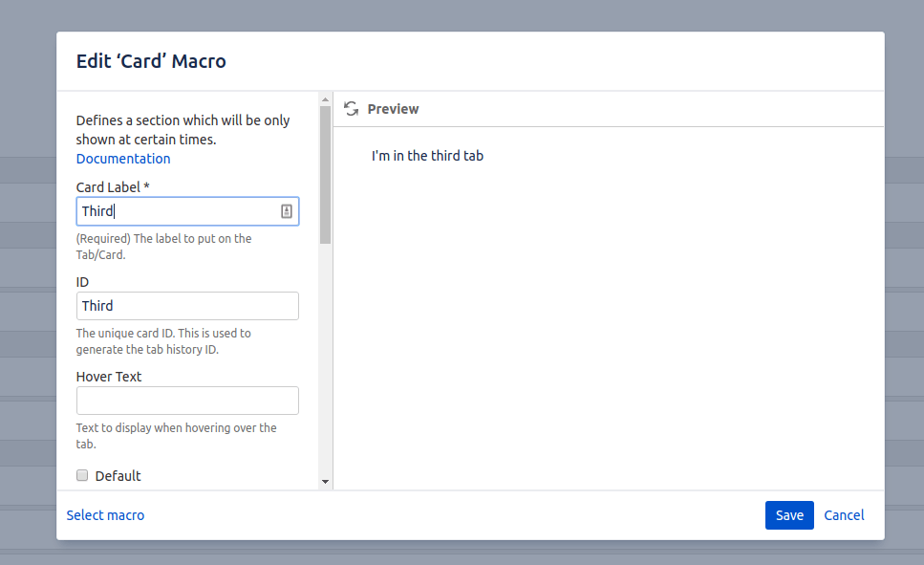Click the Edit 'Card' Macro dialog title
Viewport: 924px width, 565px height.
coord(151,60)
